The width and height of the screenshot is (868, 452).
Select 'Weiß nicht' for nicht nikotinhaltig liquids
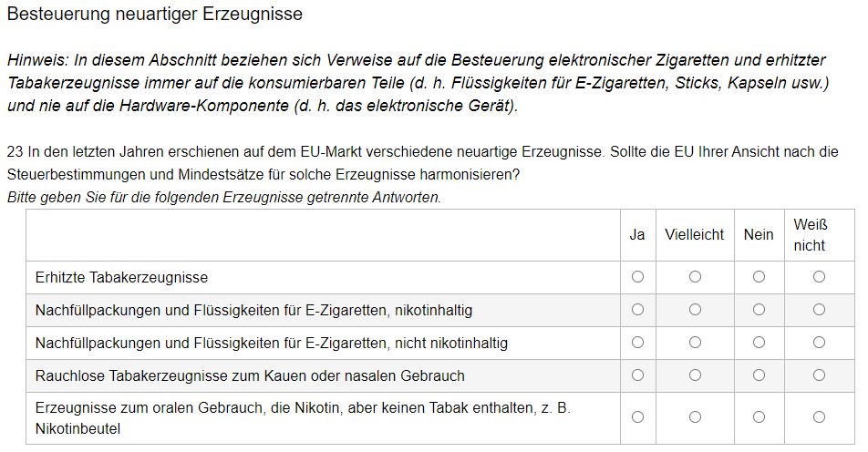click(819, 343)
